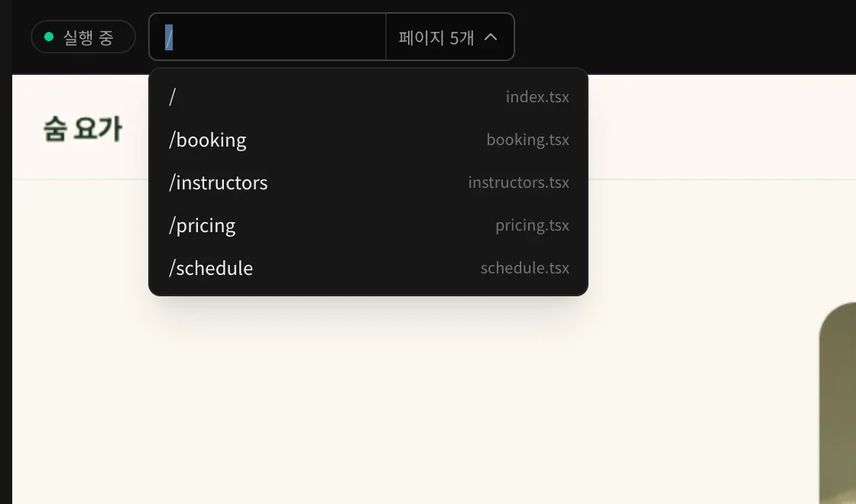This screenshot has height=504, width=856.
Task: Open the /booking page route
Action: 368,140
